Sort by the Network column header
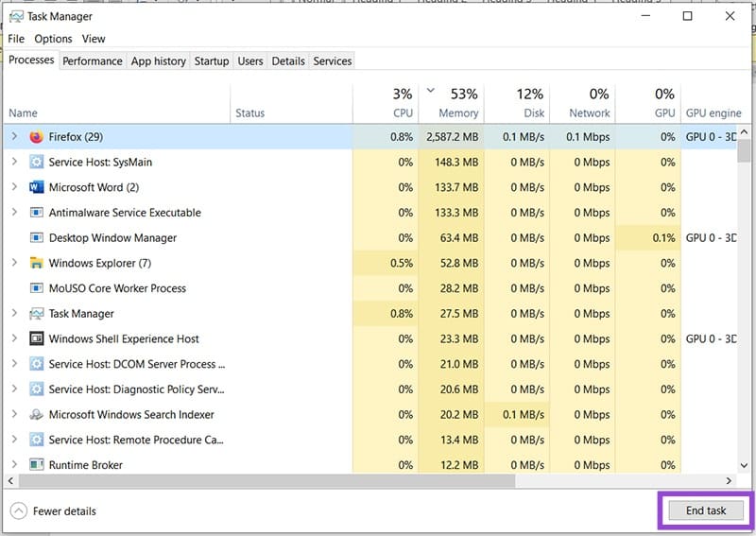Image resolution: width=756 pixels, height=536 pixels. [582, 103]
